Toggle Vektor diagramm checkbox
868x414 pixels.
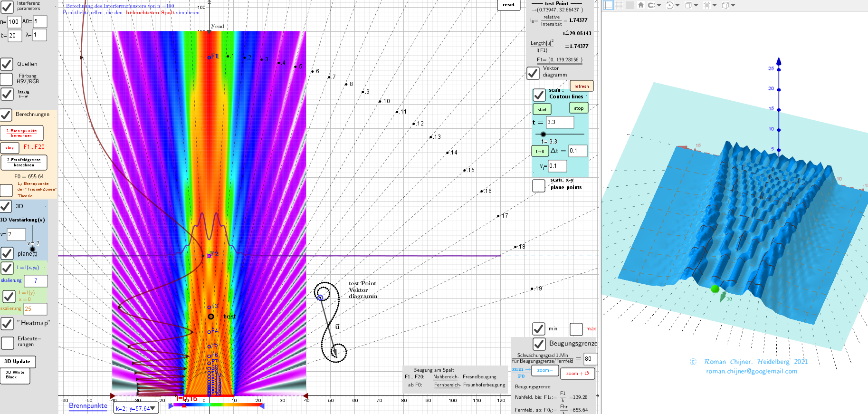tap(533, 73)
